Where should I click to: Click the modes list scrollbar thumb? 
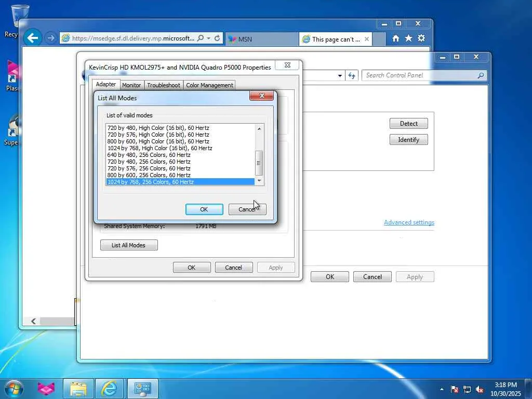tap(259, 163)
